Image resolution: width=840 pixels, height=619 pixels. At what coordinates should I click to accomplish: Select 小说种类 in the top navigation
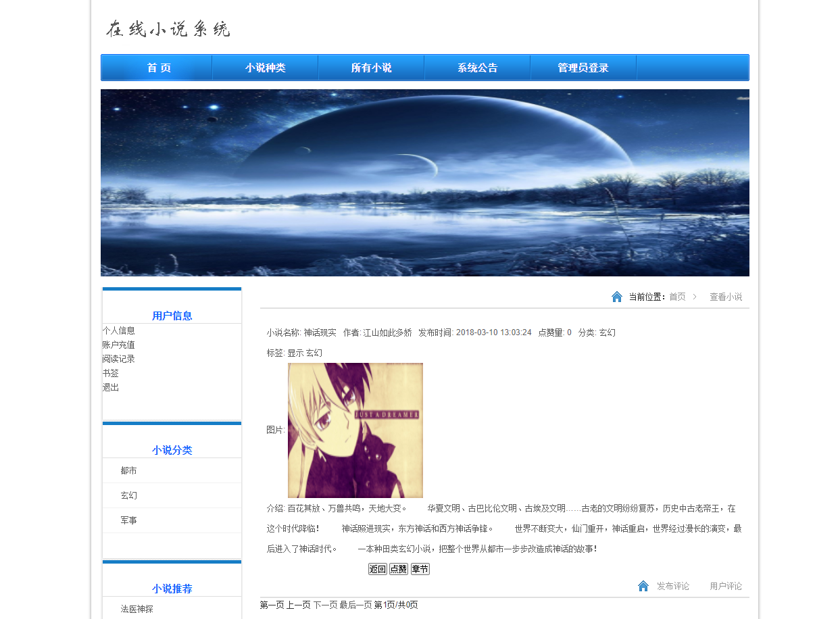click(264, 68)
